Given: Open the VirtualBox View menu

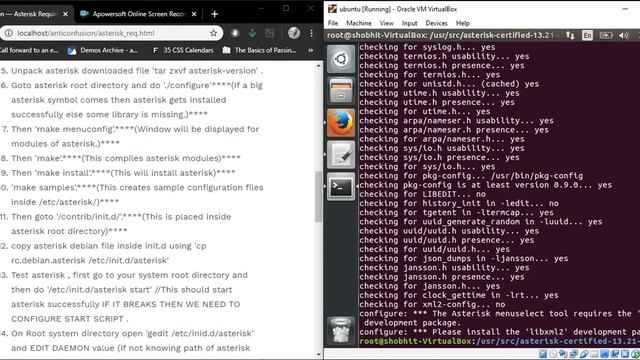Looking at the screenshot, I should 386,23.
